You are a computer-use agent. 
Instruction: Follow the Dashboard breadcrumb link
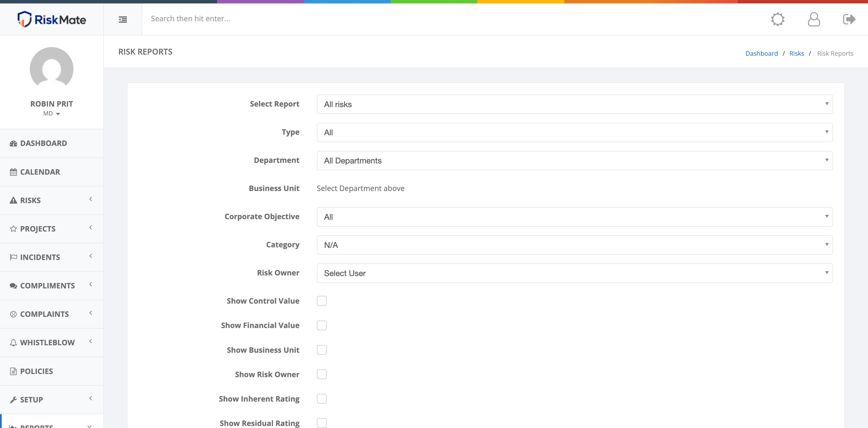coord(762,53)
